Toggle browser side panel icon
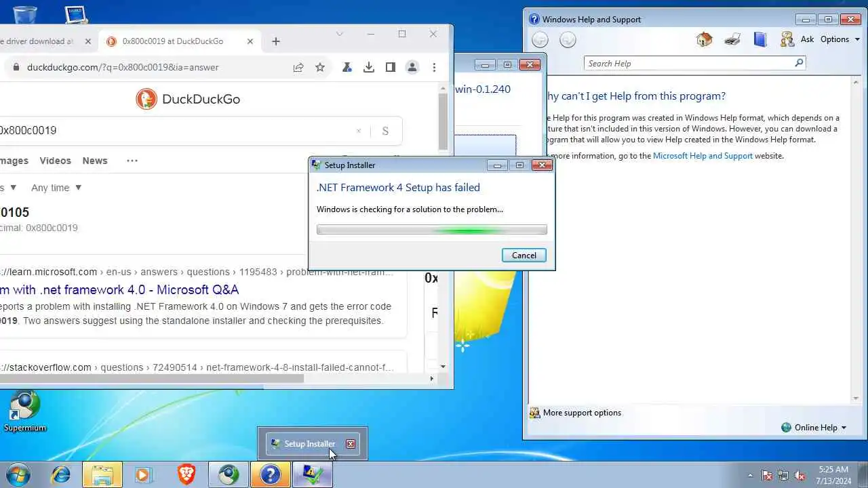 391,67
